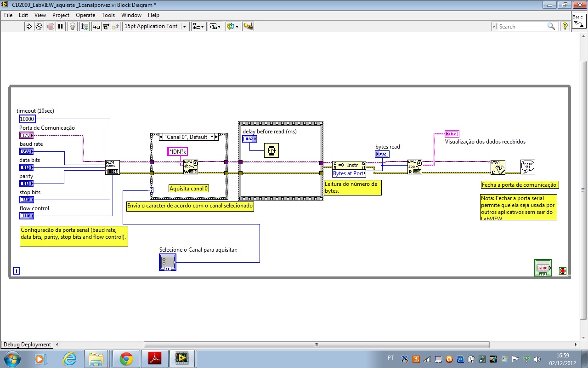Open the Tools menu

[108, 15]
